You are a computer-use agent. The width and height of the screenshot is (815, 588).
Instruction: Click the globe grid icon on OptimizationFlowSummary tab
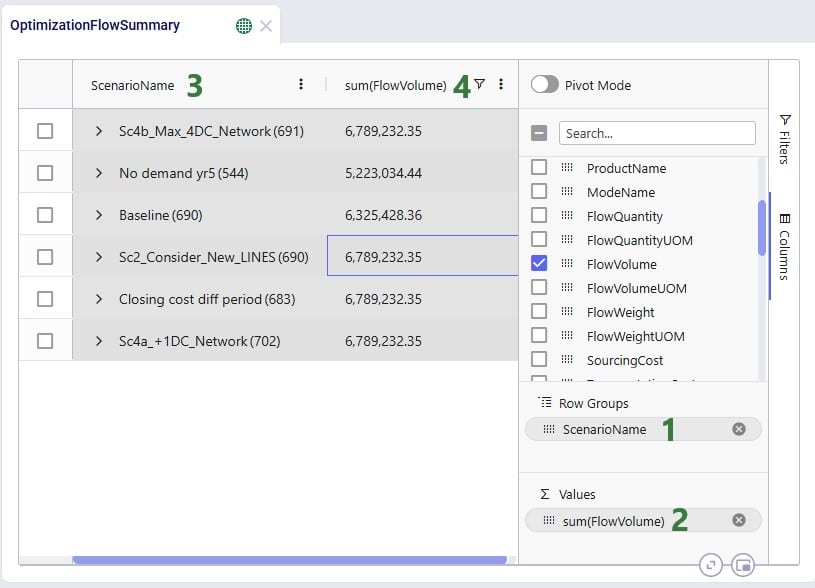(243, 25)
